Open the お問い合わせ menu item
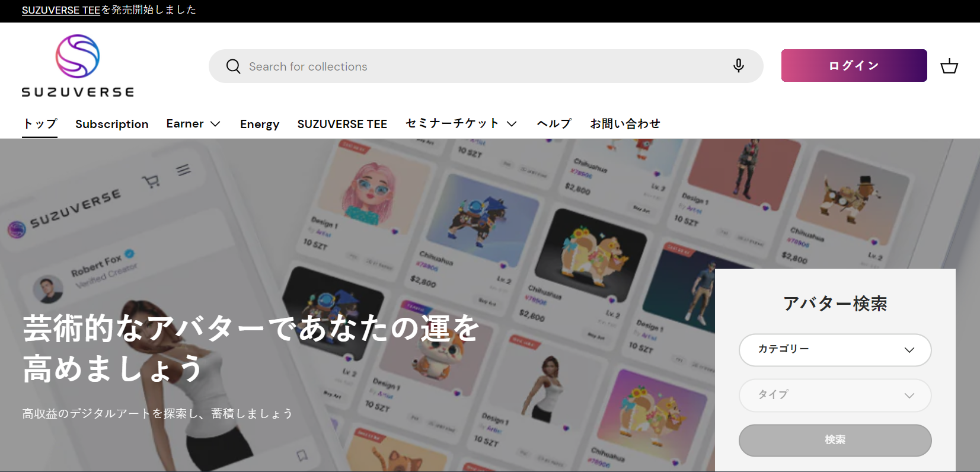Screen dimensions: 980x472 pos(625,123)
